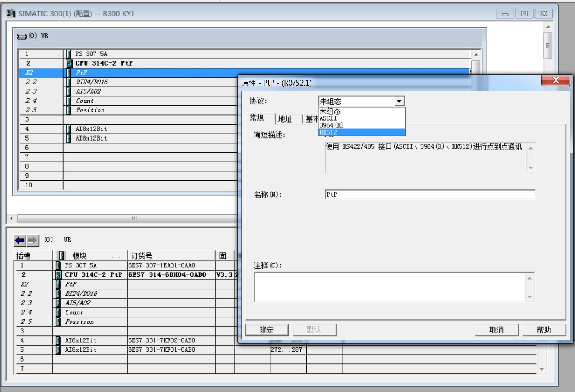The image size is (575, 392).
Task: Click the forward navigation arrow icon
Action: click(x=33, y=241)
